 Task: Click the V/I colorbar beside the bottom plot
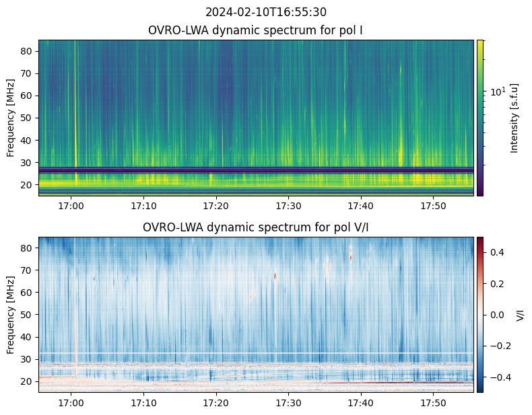tap(480, 314)
